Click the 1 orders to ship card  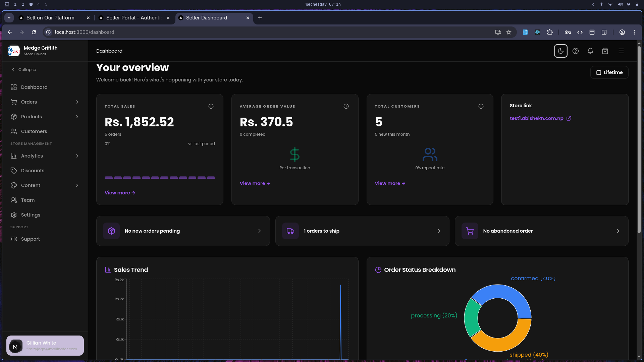point(362,231)
